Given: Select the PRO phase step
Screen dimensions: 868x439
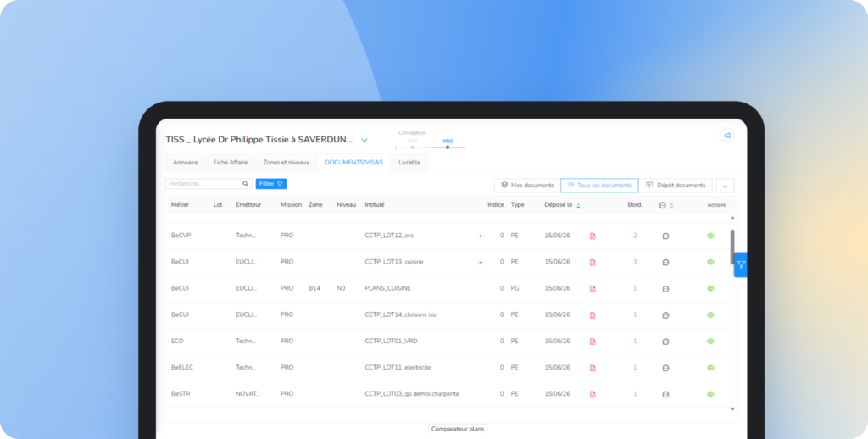Looking at the screenshot, I should click(448, 143).
